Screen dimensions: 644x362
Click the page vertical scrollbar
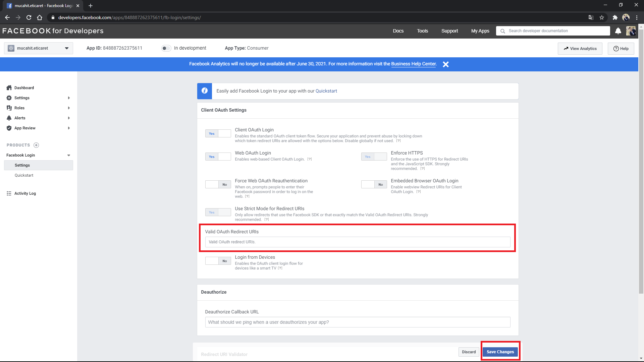click(x=641, y=161)
